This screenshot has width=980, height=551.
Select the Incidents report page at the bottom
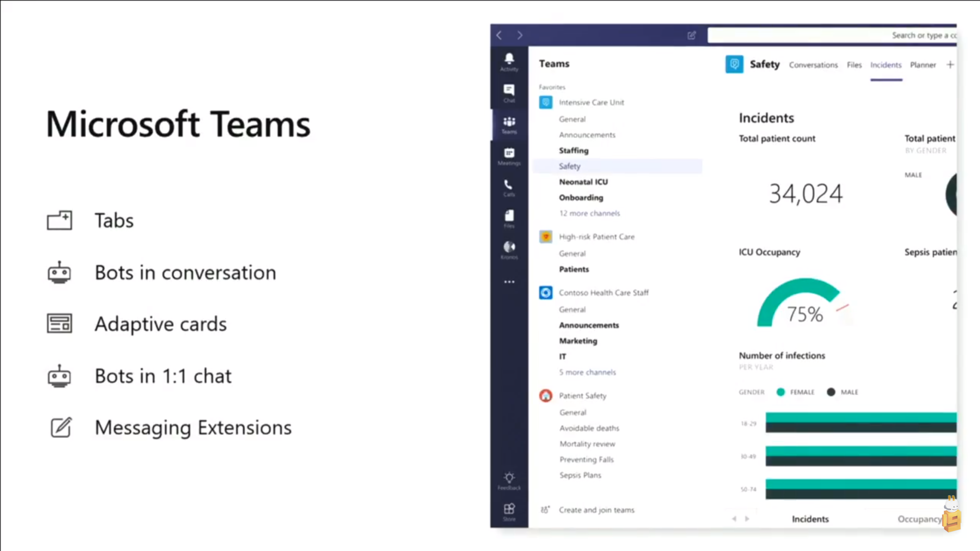pos(810,519)
